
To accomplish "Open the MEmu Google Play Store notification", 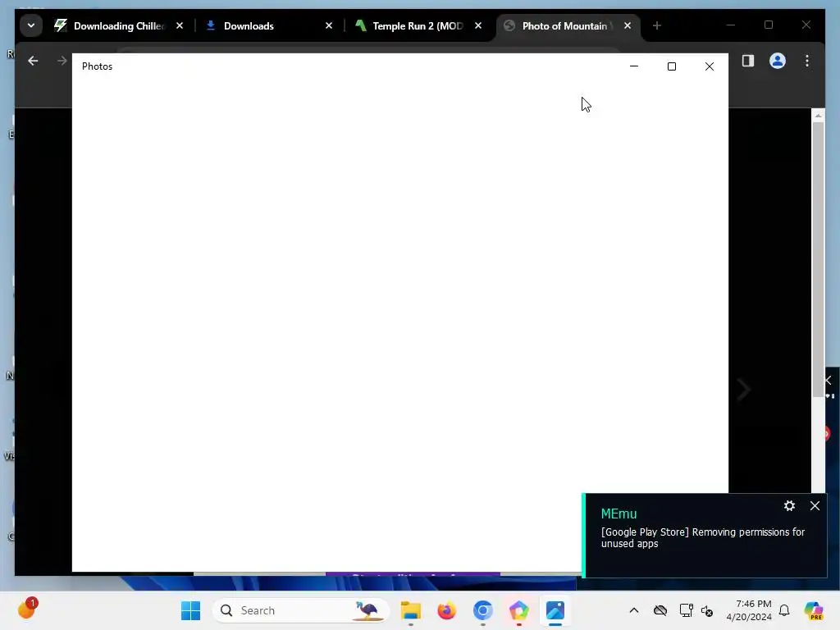I will point(703,537).
